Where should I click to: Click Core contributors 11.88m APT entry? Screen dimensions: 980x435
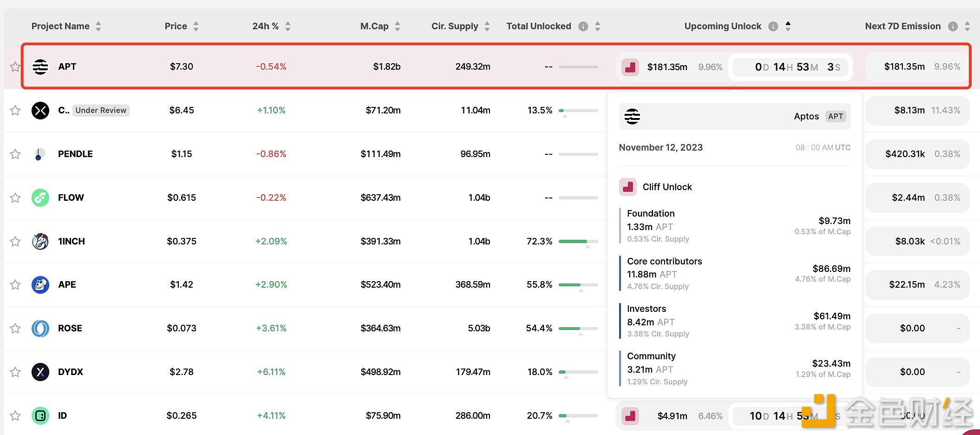735,274
